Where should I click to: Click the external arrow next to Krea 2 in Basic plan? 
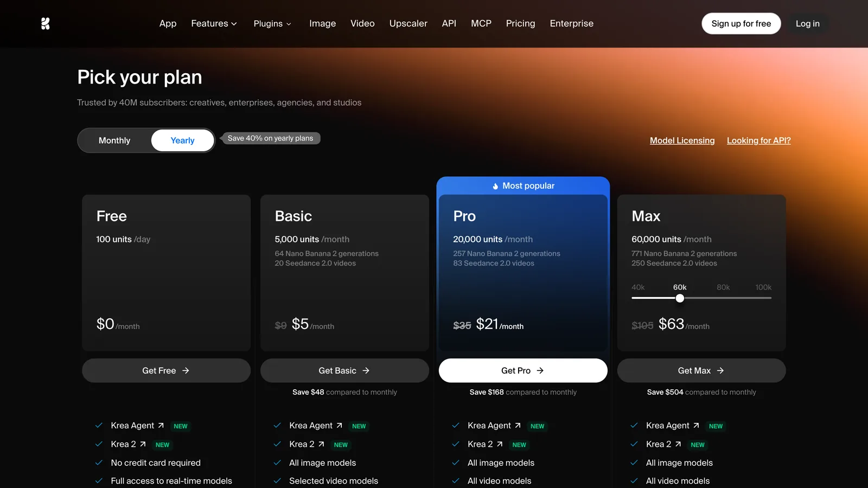pos(322,444)
